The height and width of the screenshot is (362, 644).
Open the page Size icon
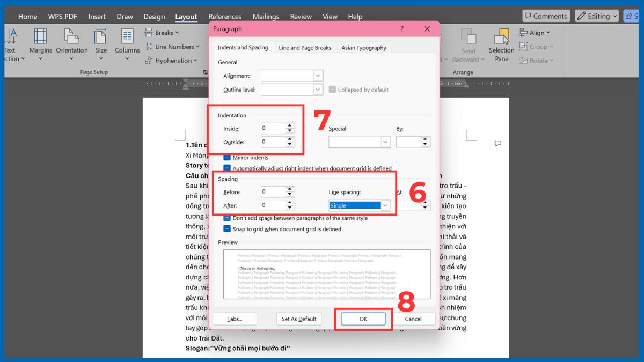coord(101,36)
